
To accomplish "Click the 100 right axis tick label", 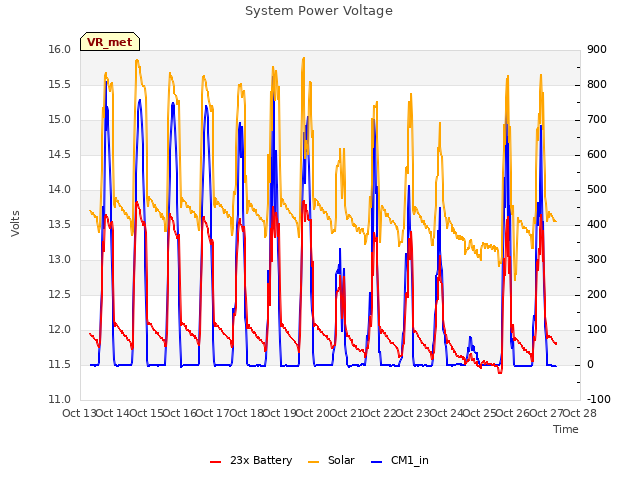I will (597, 330).
